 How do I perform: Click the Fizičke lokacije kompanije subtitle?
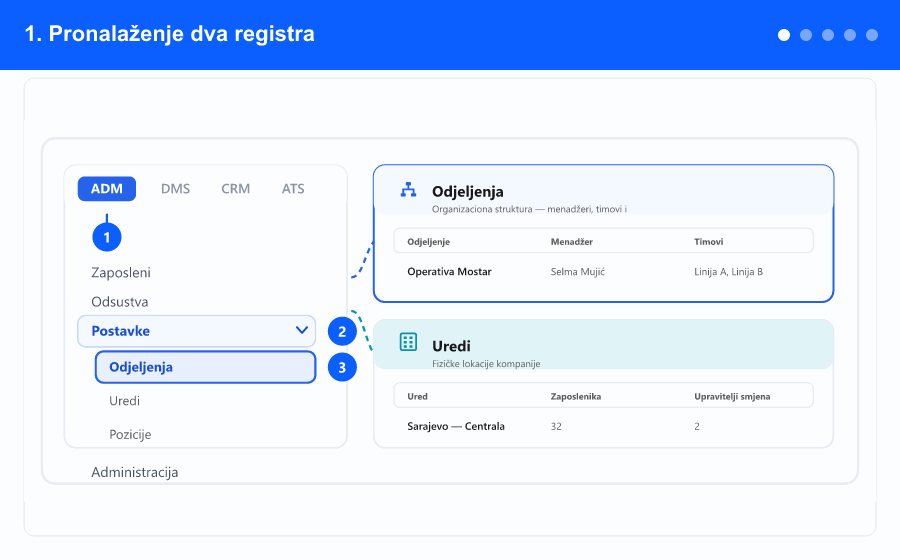[x=486, y=364]
